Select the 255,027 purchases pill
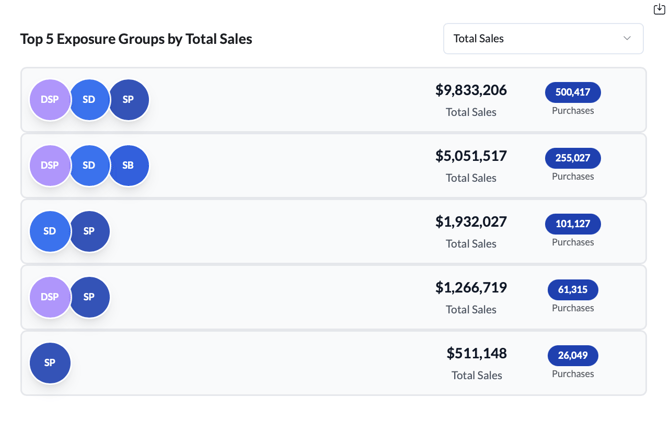Image resolution: width=670 pixels, height=421 pixels. click(572, 158)
